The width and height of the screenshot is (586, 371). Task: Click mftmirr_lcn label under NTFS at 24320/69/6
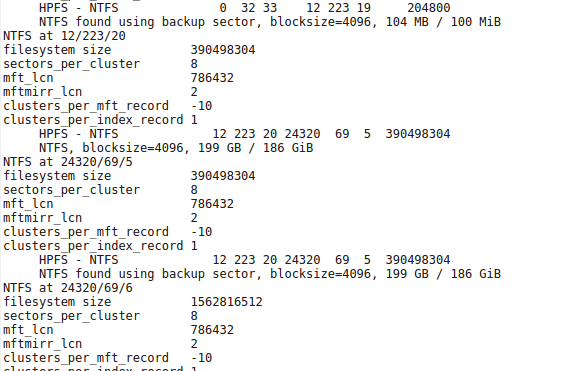point(43,344)
